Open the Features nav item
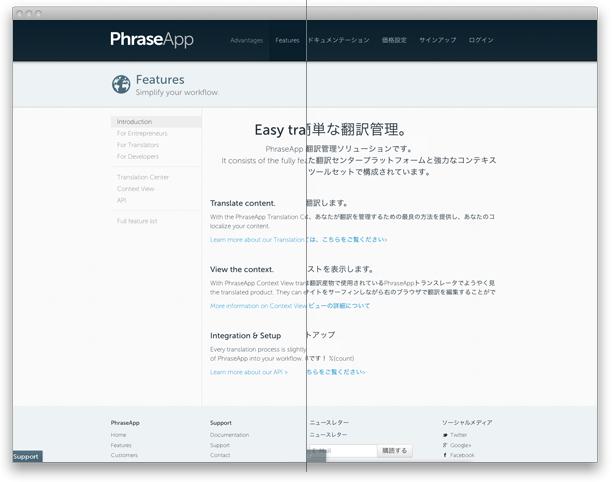 coord(287,40)
